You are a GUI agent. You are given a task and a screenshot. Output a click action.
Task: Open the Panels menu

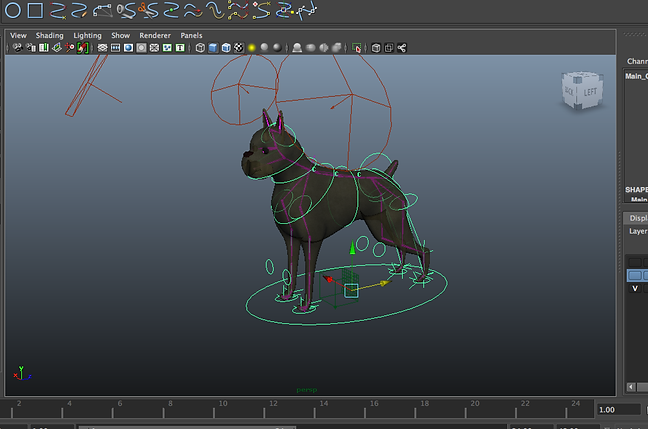[191, 36]
